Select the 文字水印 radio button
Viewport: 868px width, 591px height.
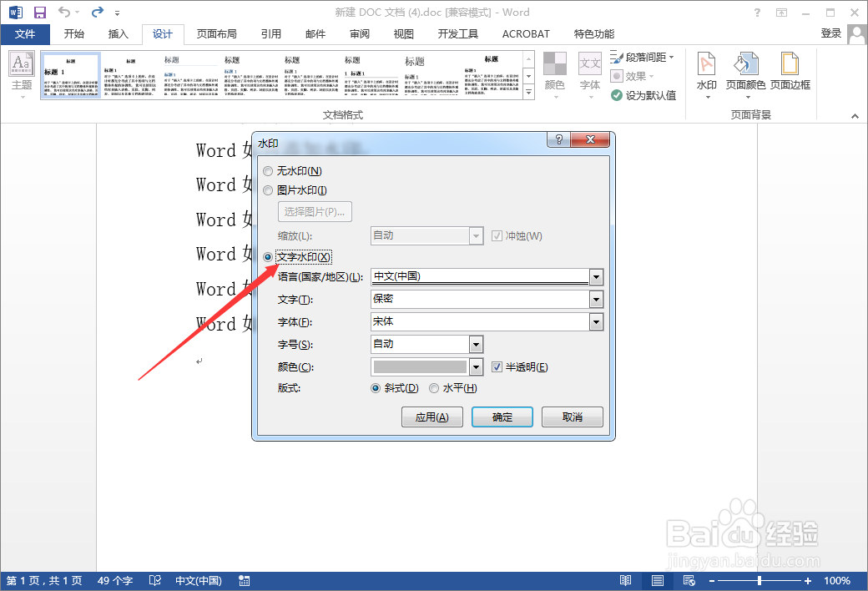(x=267, y=256)
